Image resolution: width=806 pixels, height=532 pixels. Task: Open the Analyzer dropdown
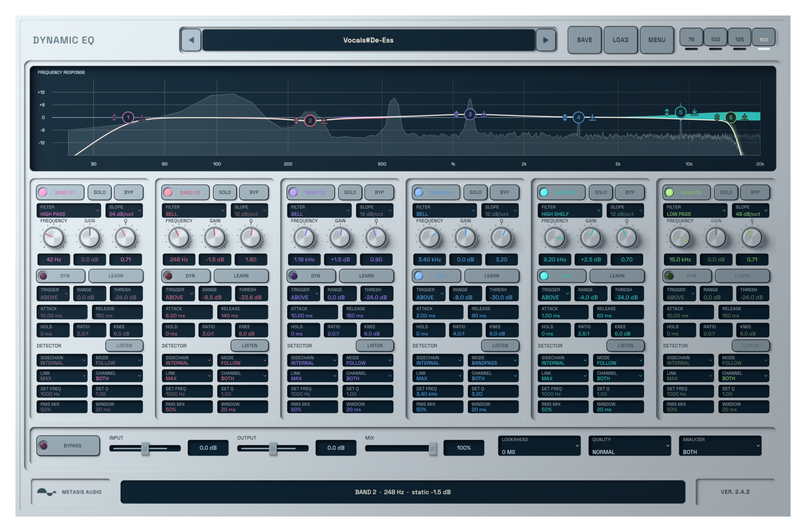click(x=720, y=445)
